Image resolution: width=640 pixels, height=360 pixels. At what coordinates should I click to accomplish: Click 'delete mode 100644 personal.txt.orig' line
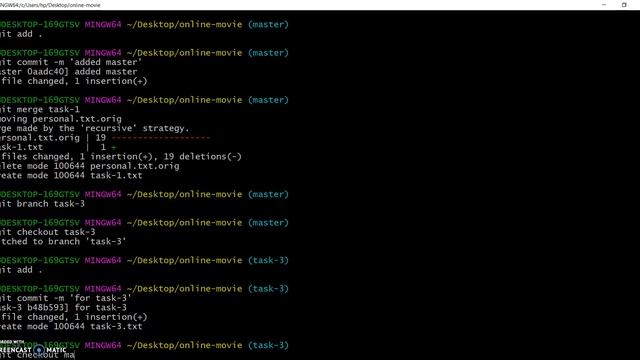pyautogui.click(x=90, y=166)
